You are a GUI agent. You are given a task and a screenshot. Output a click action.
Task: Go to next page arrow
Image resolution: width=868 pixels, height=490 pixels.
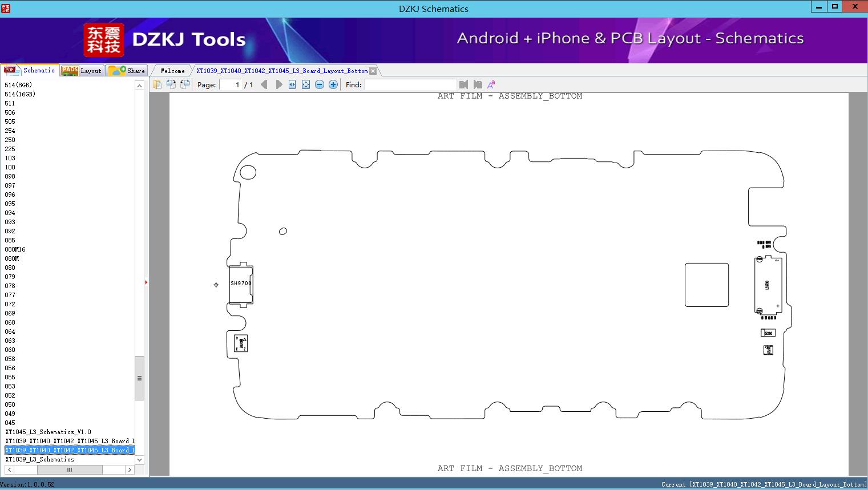(278, 84)
